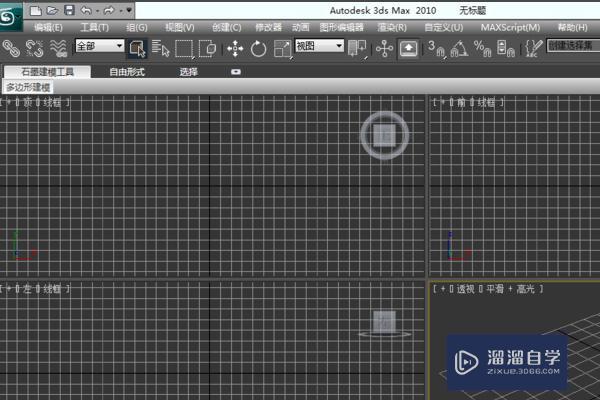Open the 视图(V) menu
This screenshot has height=400, width=600.
coord(180,28)
